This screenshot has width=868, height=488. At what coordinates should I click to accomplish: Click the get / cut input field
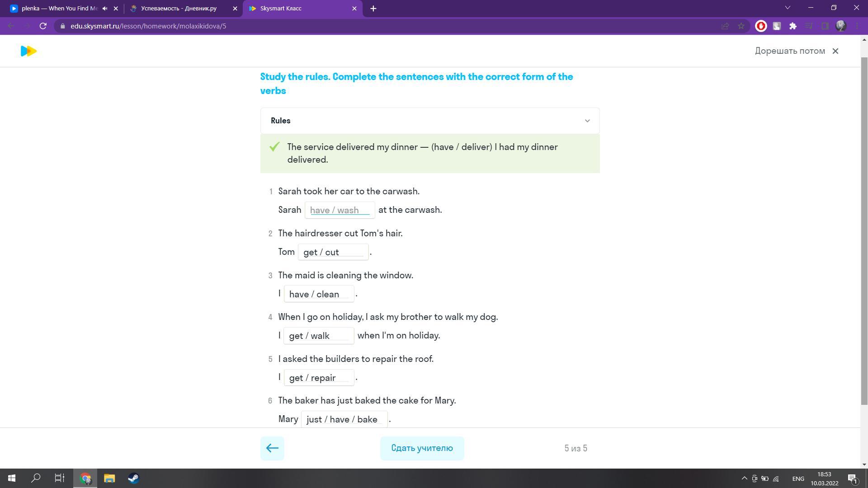[333, 252]
